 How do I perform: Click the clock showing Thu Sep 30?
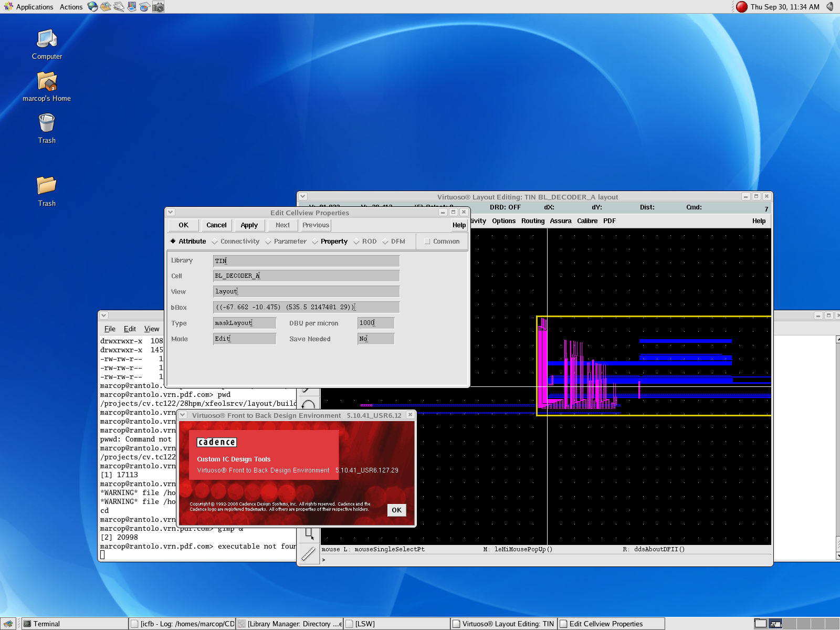pyautogui.click(x=784, y=7)
